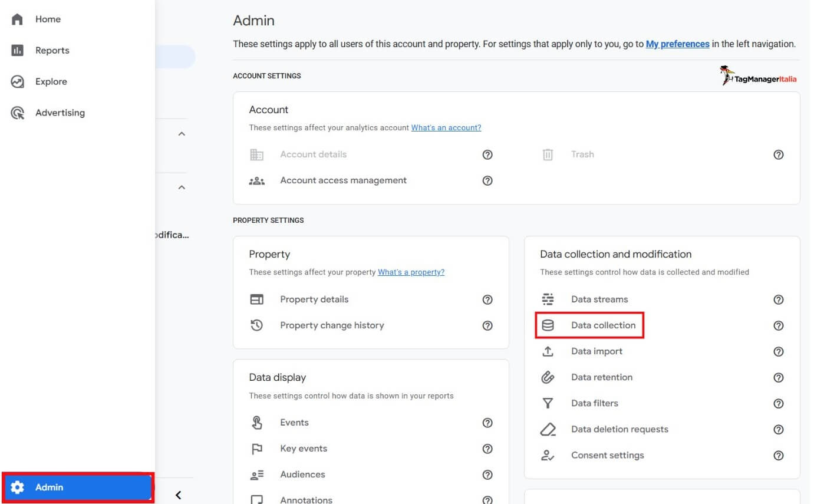Click the Property change history clock icon

256,325
